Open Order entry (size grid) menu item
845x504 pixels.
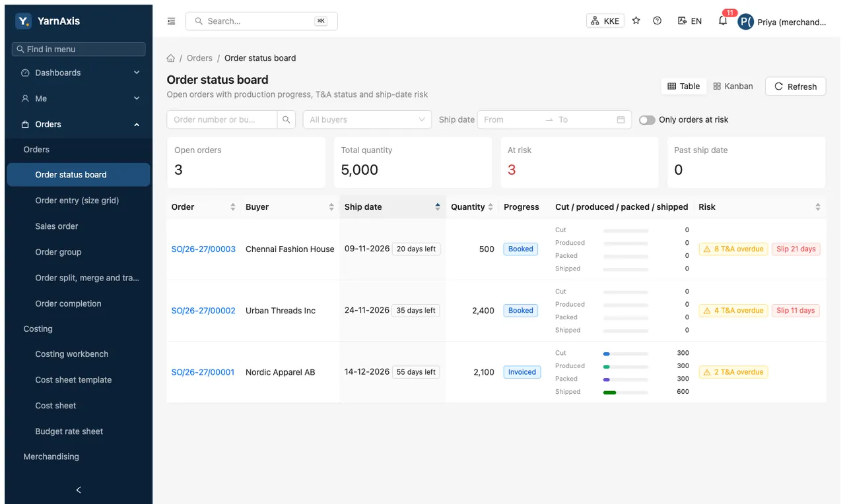(79, 201)
